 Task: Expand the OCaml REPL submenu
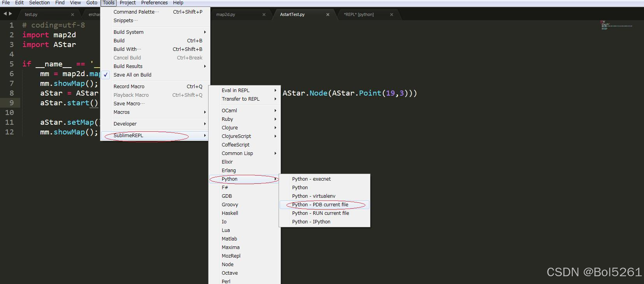coord(244,111)
